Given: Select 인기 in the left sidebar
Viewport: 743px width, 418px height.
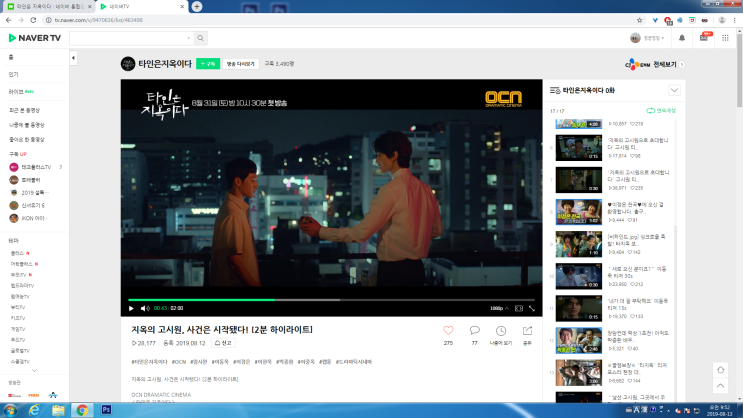Looking at the screenshot, I should (x=13, y=74).
